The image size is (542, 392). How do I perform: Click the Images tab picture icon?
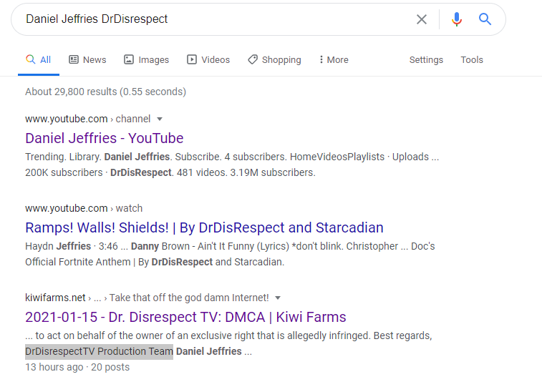pos(129,60)
